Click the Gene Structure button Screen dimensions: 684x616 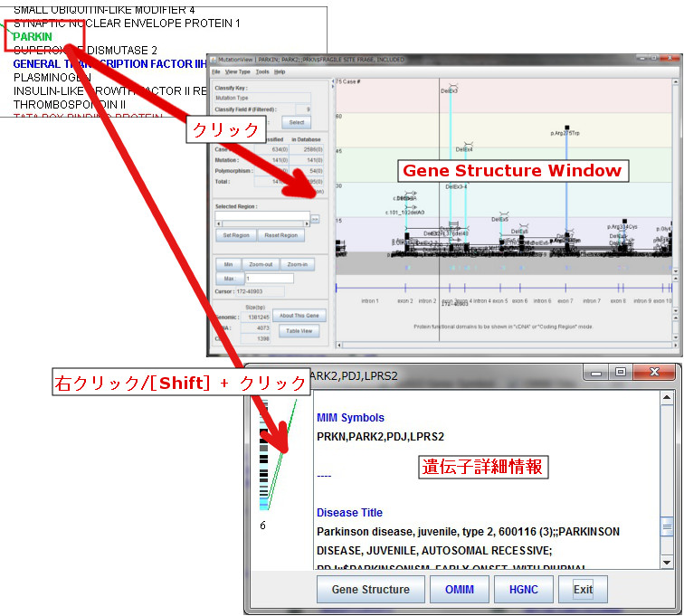[x=371, y=589]
